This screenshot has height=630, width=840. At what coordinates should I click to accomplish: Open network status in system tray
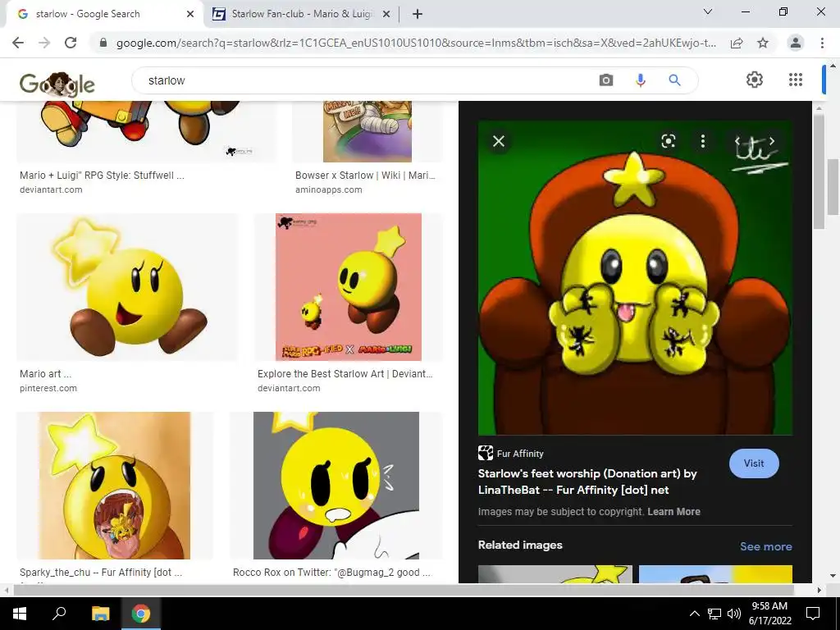click(x=714, y=614)
